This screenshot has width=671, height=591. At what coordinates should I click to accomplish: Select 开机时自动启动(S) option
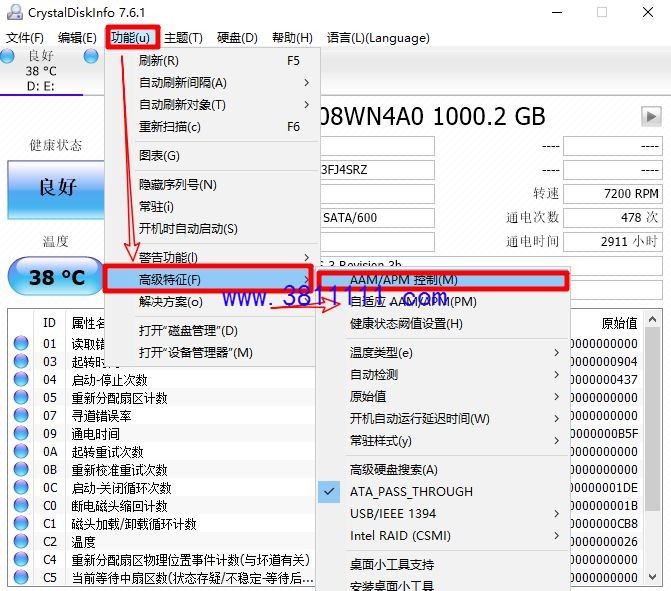[x=213, y=229]
